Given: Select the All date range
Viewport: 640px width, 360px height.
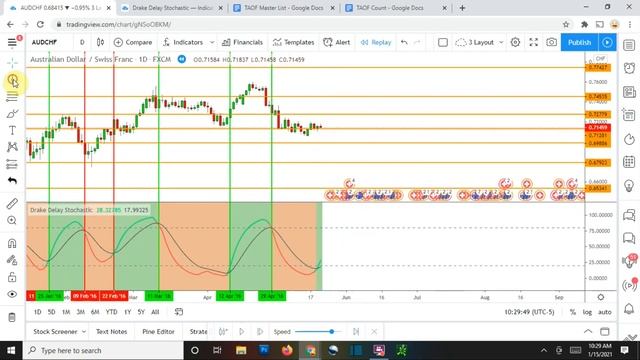Looking at the screenshot, I should coord(155,312).
